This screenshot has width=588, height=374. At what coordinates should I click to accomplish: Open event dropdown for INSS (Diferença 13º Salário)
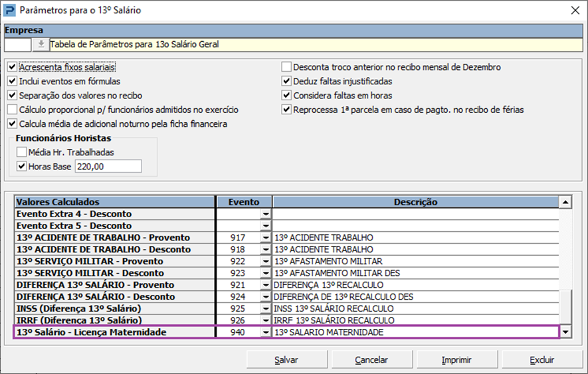point(266,308)
